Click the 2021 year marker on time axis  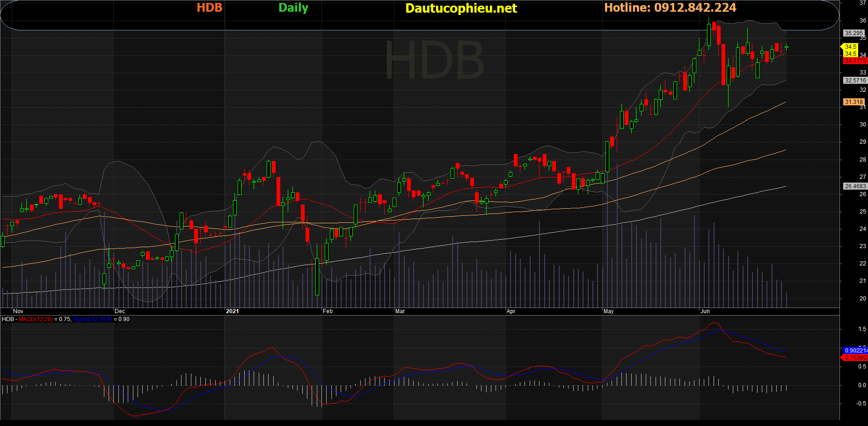pos(232,311)
